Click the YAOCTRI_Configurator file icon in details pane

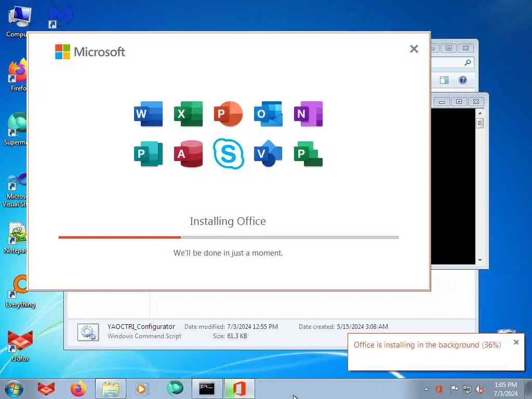[x=88, y=331]
